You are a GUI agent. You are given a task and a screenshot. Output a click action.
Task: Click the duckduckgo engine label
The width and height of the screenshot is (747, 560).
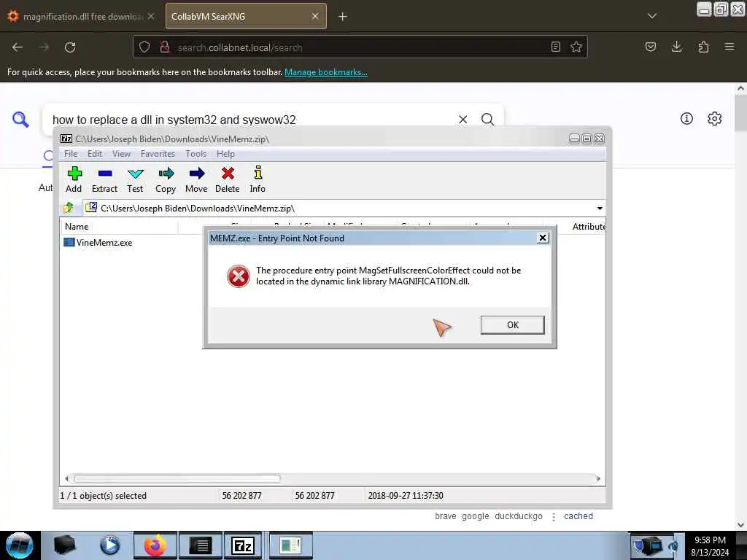pos(519,516)
